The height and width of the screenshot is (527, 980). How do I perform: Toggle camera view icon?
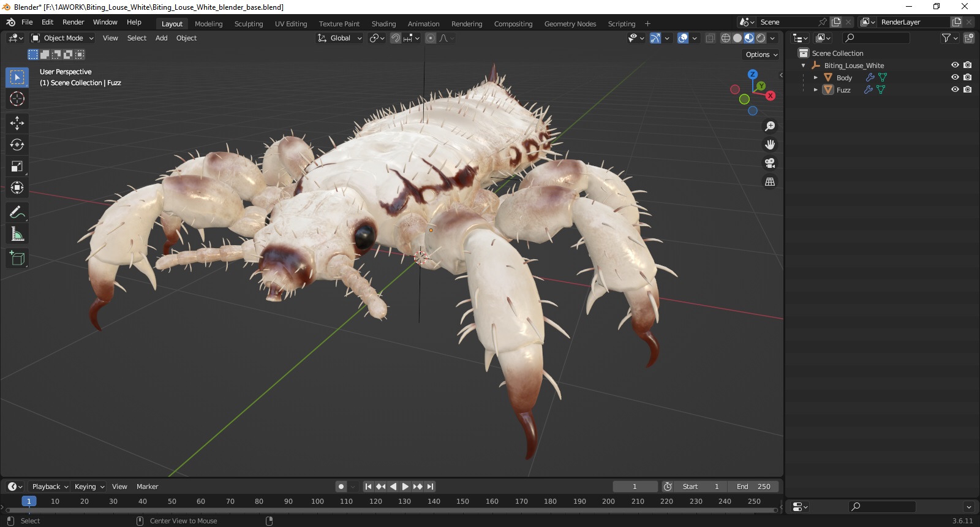coord(770,163)
